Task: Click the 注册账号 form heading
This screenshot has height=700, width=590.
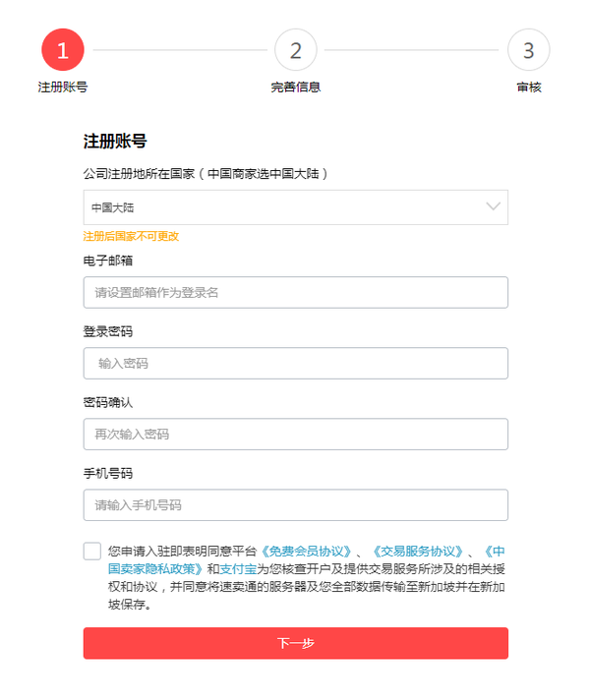Action: (115, 141)
